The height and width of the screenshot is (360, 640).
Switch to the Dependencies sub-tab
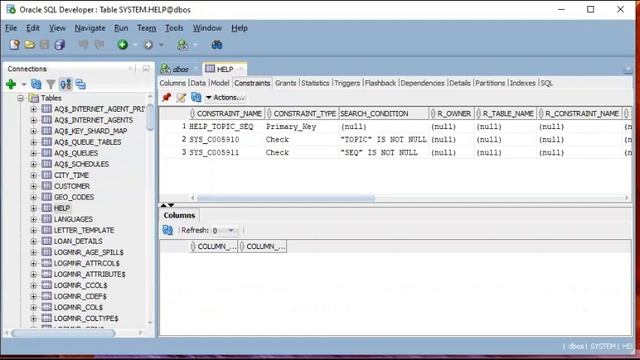click(422, 83)
